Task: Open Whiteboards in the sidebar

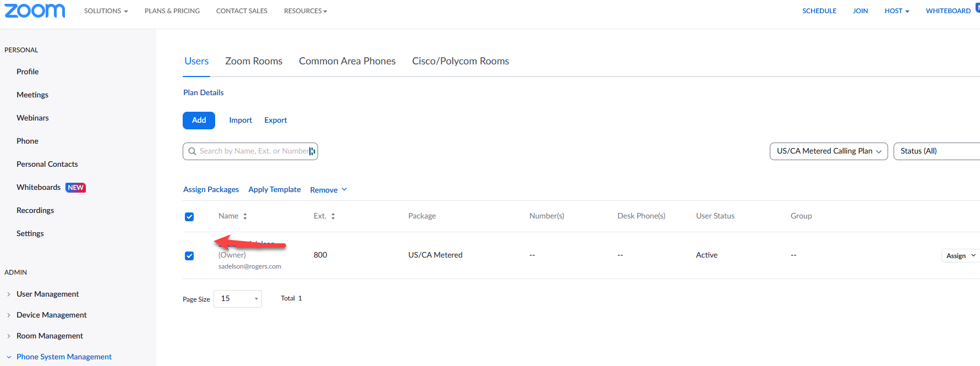Action: coord(39,188)
